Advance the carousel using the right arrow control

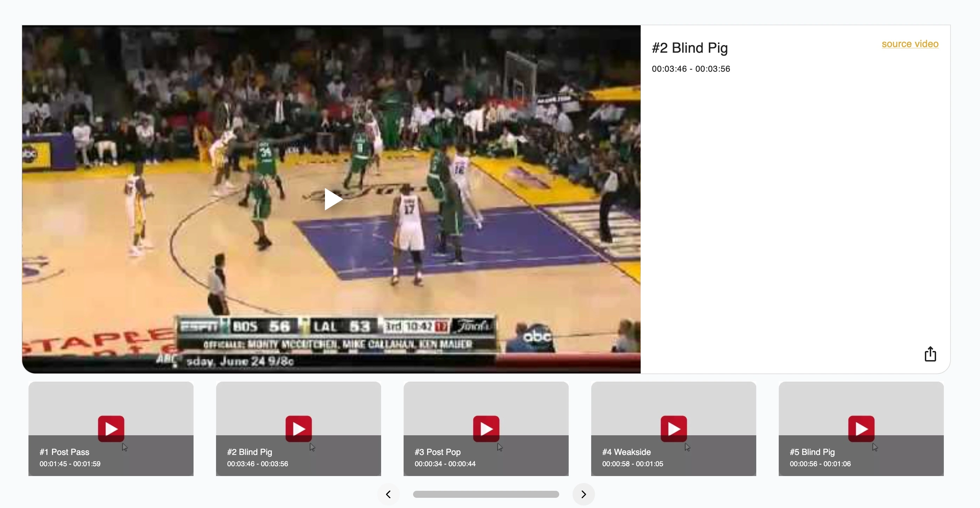tap(583, 494)
